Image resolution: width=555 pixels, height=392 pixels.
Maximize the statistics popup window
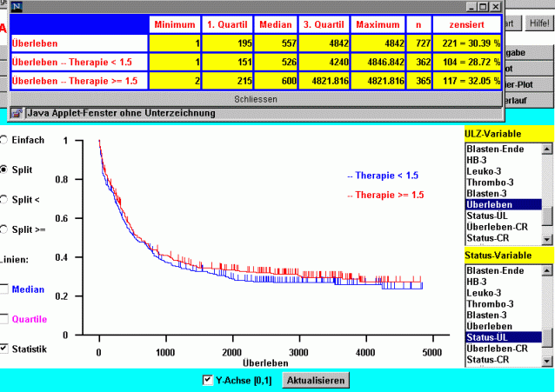coord(482,7)
